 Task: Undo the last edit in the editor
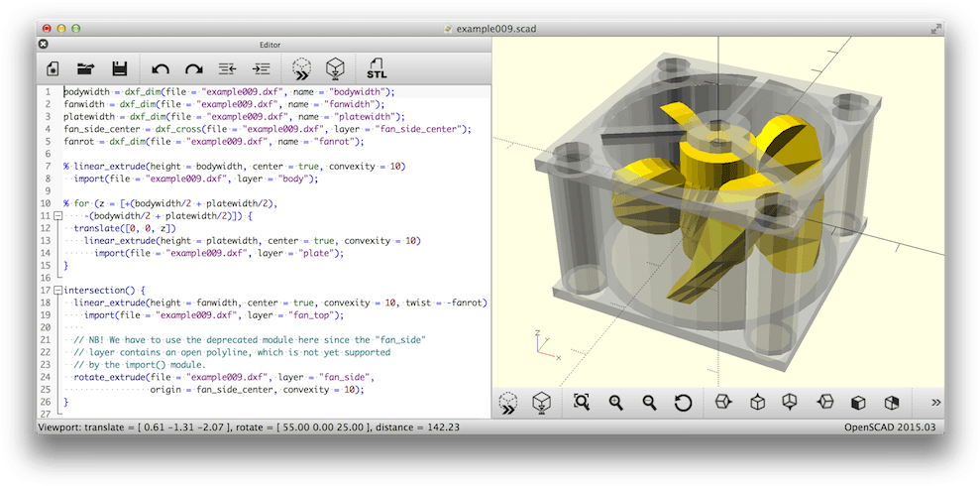tap(161, 69)
